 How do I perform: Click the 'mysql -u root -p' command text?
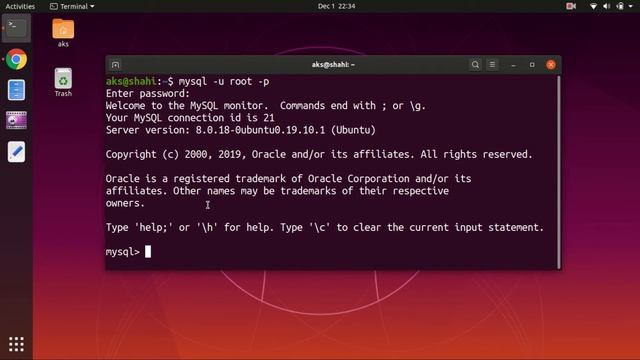[x=224, y=81]
